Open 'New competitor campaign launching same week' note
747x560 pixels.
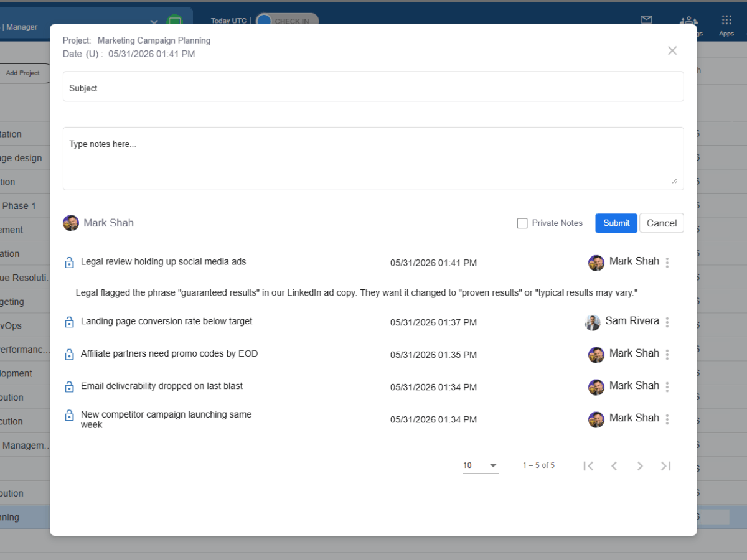pyautogui.click(x=166, y=419)
